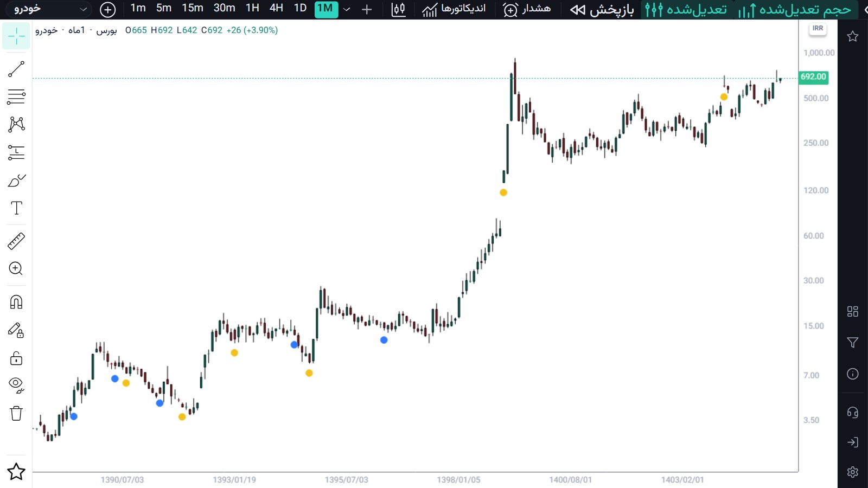Remove drawings with the trash icon

[16, 413]
